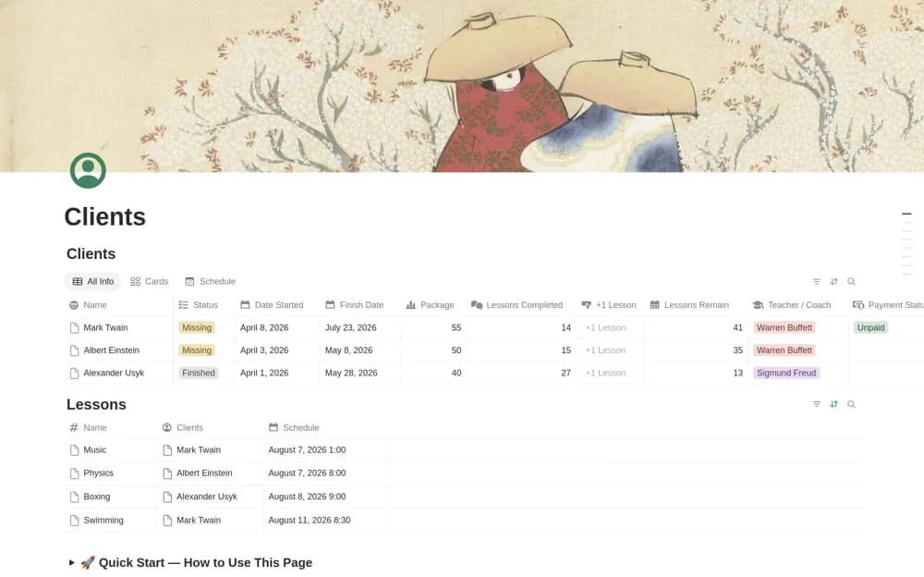Click Sigmund Freud teacher tag
Image resolution: width=924 pixels, height=577 pixels.
tap(786, 373)
